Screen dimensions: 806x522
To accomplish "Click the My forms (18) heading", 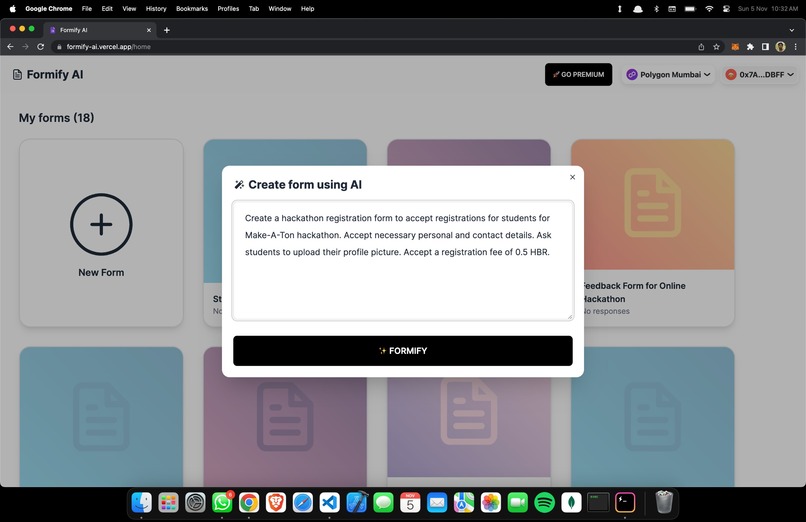I will coord(57,118).
